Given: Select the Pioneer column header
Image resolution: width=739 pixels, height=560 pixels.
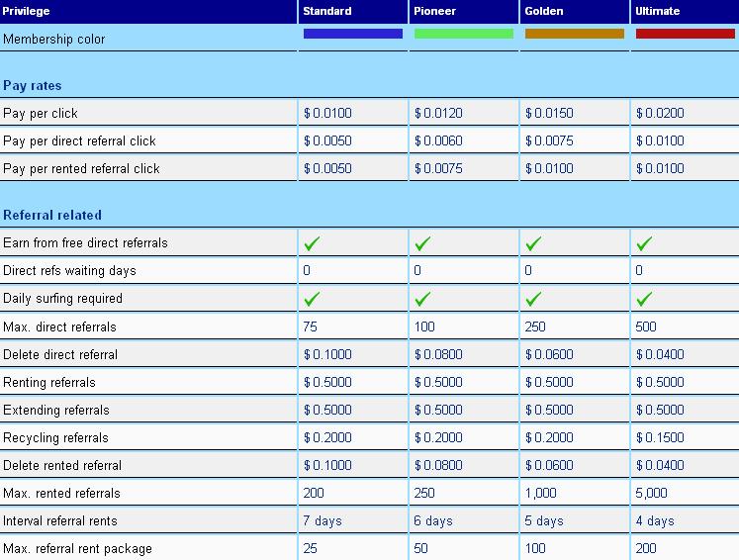Looking at the screenshot, I should (435, 11).
